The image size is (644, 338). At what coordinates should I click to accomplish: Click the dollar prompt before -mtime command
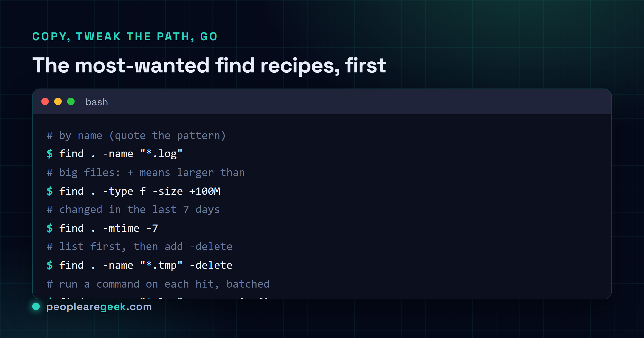click(50, 228)
